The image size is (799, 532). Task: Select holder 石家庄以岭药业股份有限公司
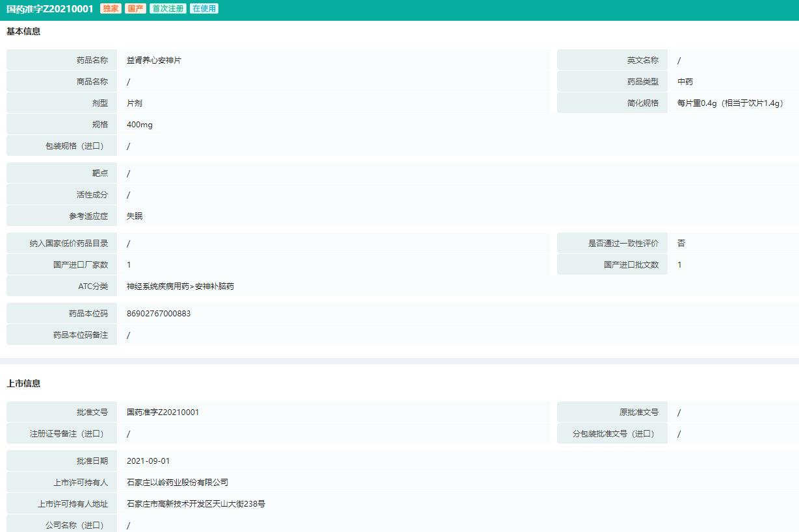coord(177,483)
